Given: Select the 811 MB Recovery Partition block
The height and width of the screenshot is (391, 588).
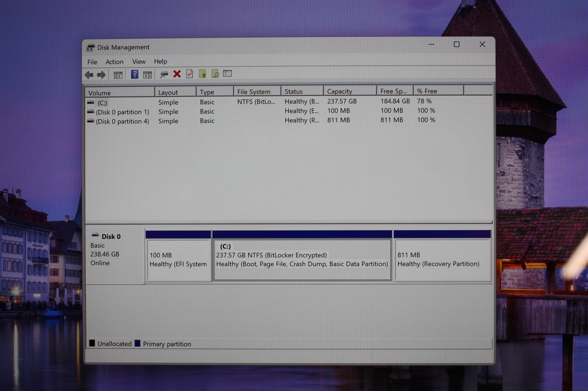Looking at the screenshot, I should tap(442, 256).
